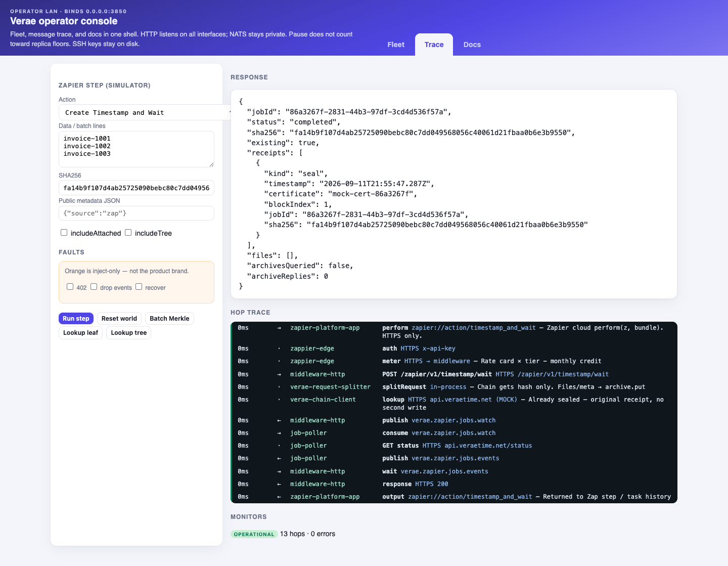This screenshot has width=728, height=566.
Task: Click the Lookup tree button
Action: tap(129, 332)
